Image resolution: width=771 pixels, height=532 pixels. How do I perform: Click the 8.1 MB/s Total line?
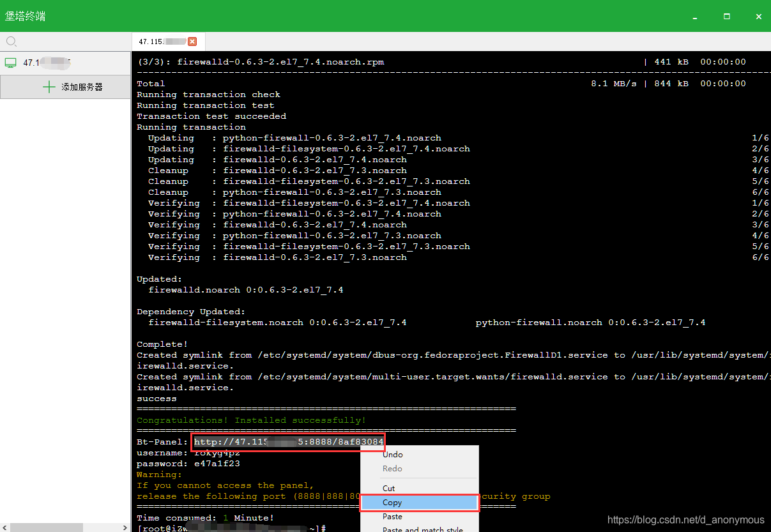tap(441, 84)
